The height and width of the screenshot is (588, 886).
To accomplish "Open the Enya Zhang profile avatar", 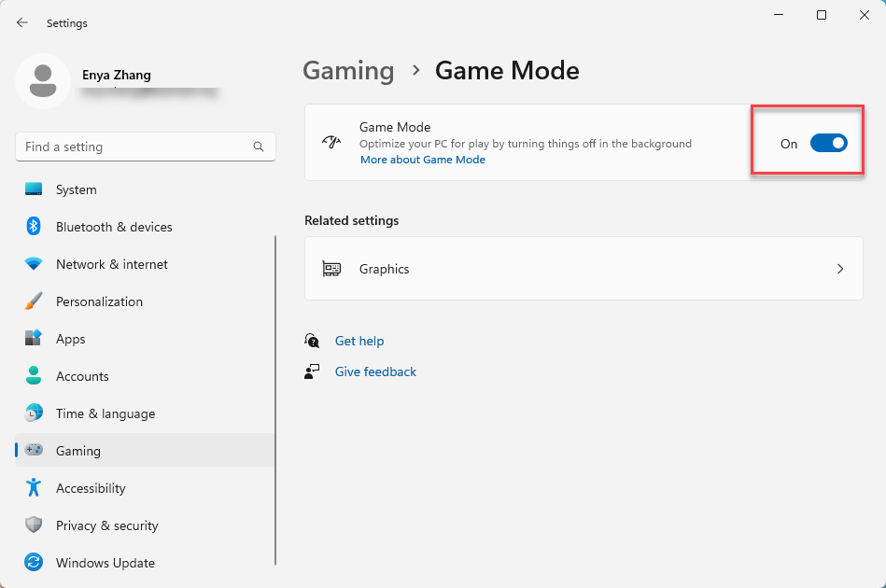I will point(43,81).
